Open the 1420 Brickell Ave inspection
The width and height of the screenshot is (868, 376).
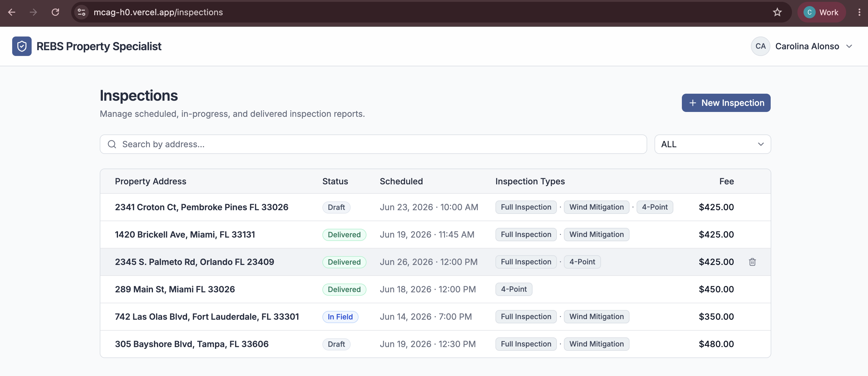coord(435,235)
